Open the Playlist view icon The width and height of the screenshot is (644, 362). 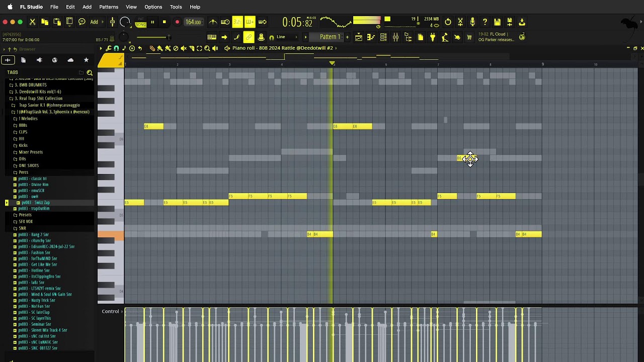tap(359, 37)
